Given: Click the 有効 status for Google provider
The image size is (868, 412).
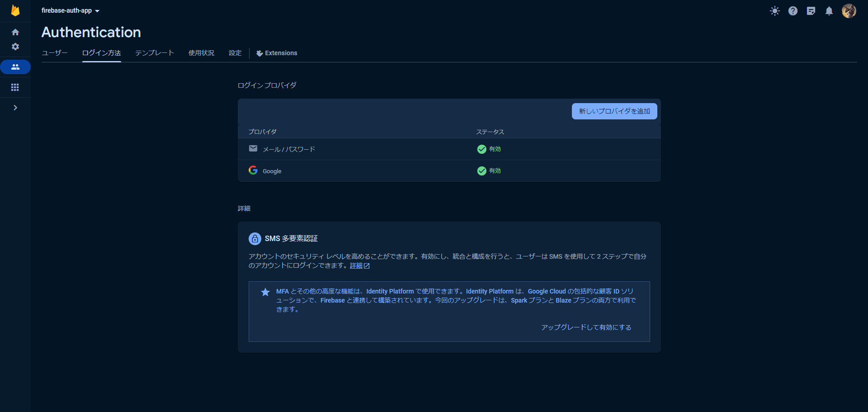Looking at the screenshot, I should (489, 170).
